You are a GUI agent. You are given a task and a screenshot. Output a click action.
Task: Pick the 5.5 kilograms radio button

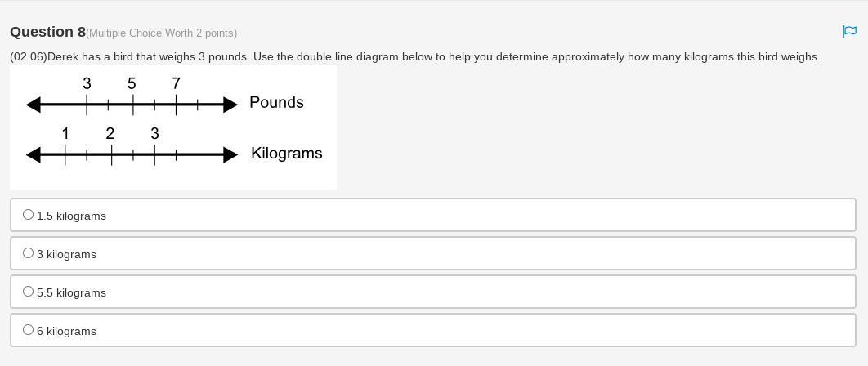(x=29, y=292)
